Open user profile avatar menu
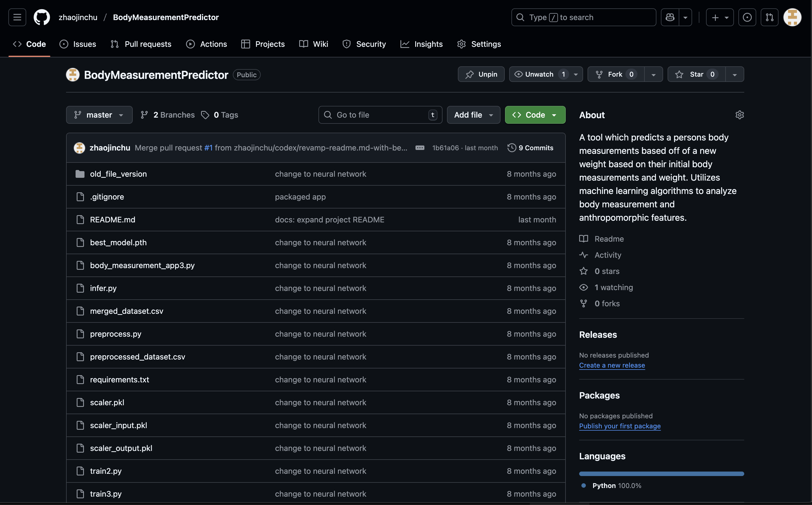The height and width of the screenshot is (505, 812). [792, 17]
